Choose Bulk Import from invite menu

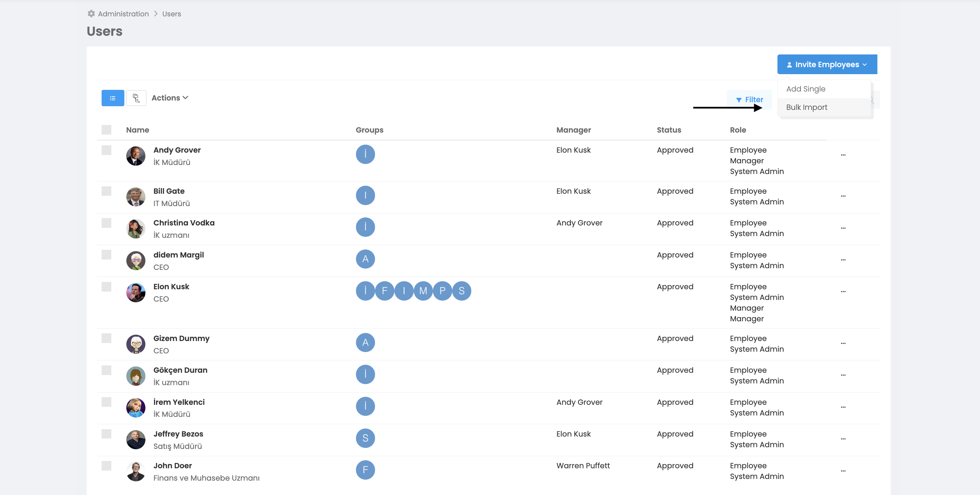click(807, 107)
